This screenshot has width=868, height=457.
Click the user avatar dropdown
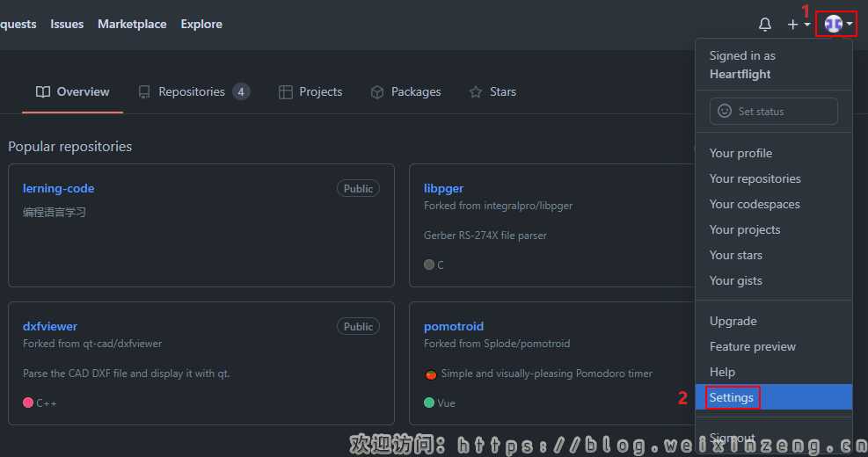pos(837,24)
